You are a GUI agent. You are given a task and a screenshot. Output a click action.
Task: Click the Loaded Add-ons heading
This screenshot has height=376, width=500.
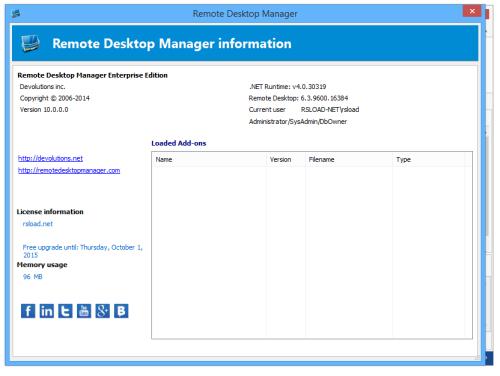(179, 143)
